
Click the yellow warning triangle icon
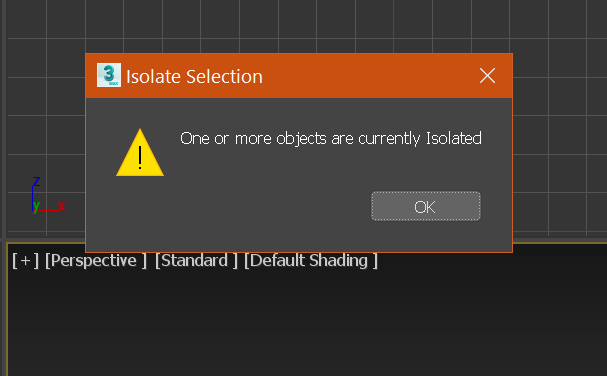tap(140, 153)
